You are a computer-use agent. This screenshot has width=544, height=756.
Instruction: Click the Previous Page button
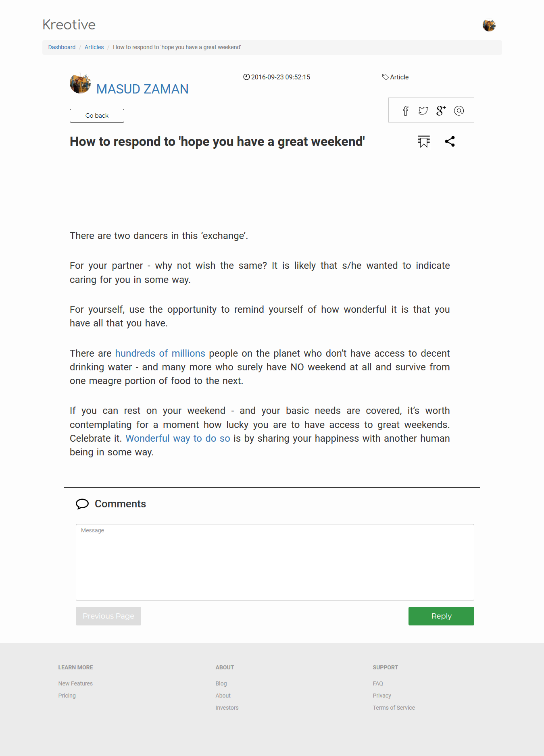(108, 616)
